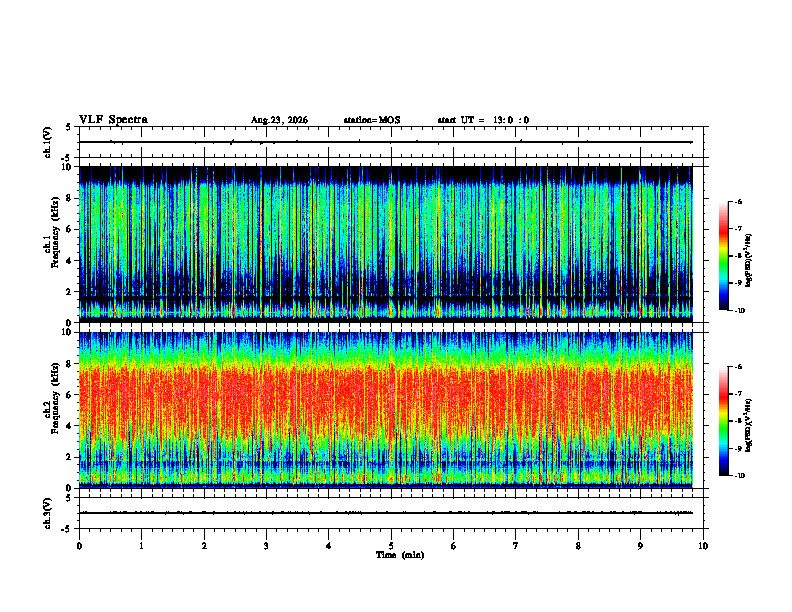Viewport: 792px width, 612px height.
Task: Click the ch.1 colorbar "-6" tick label
Action: tap(738, 202)
